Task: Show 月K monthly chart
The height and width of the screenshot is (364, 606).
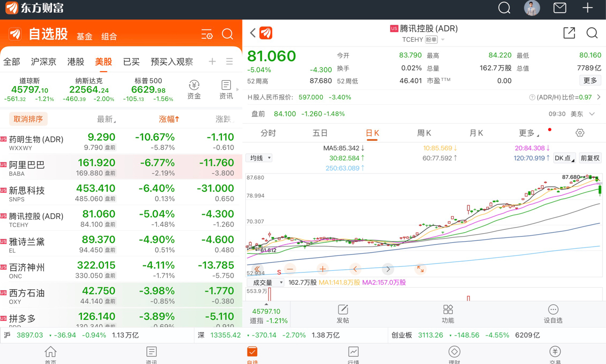Action: click(x=476, y=133)
